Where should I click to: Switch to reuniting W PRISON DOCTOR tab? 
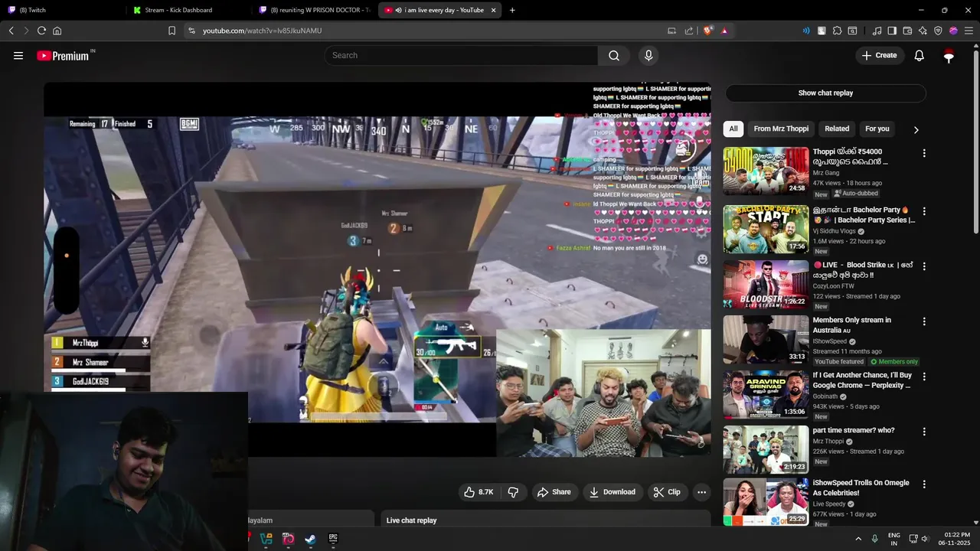coord(314,10)
